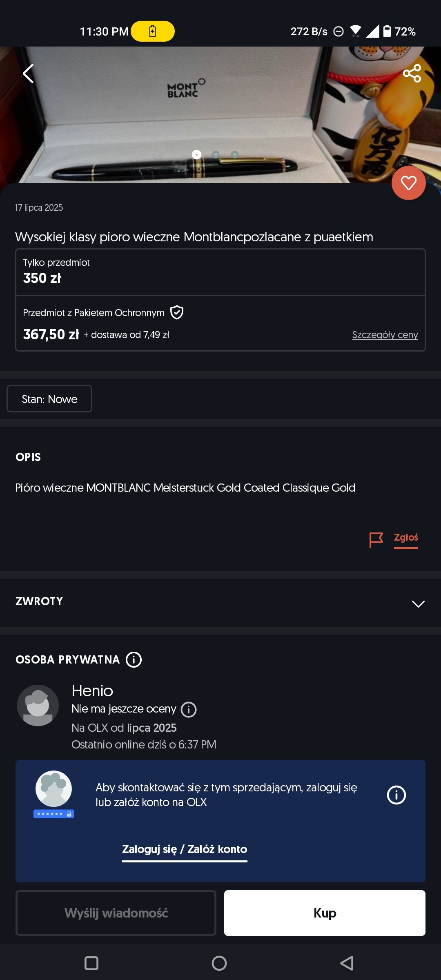441x980 pixels.
Task: Select the second photo indicator dot
Action: coord(216,154)
